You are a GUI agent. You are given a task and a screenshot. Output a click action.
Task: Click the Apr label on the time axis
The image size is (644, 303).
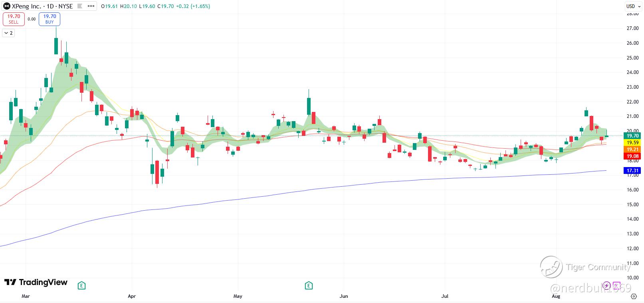click(x=132, y=296)
